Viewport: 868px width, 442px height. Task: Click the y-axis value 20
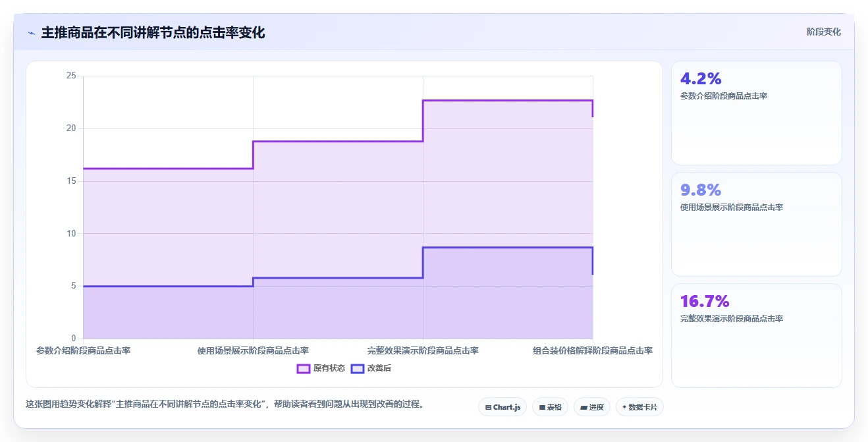pos(71,128)
